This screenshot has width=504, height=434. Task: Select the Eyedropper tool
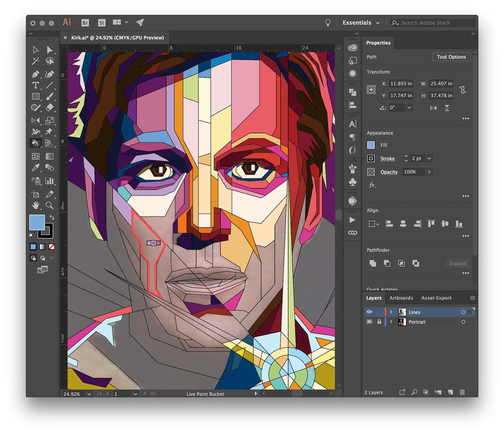pos(36,167)
